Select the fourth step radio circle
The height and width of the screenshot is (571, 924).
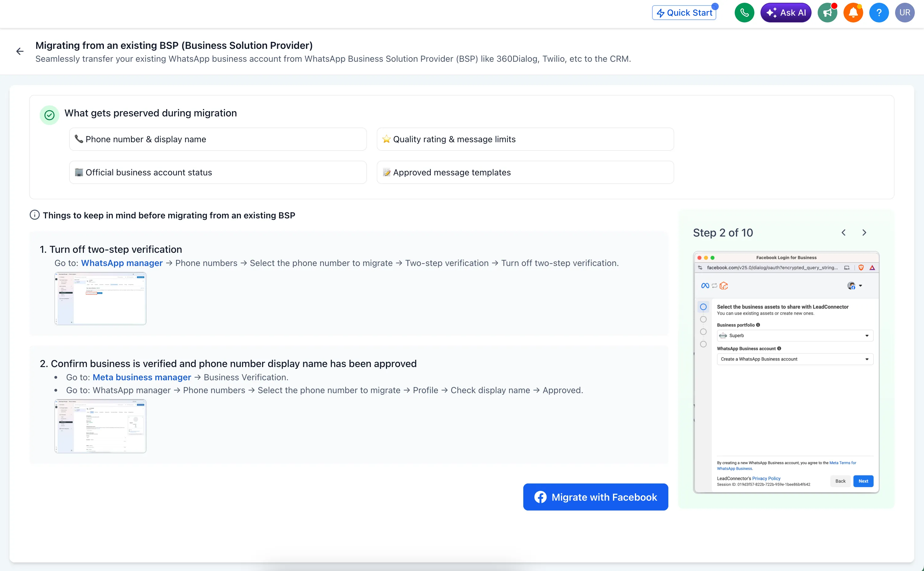pyautogui.click(x=703, y=344)
